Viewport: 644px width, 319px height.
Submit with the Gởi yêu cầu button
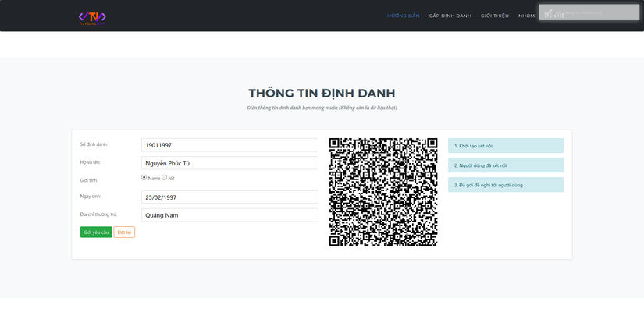[96, 232]
